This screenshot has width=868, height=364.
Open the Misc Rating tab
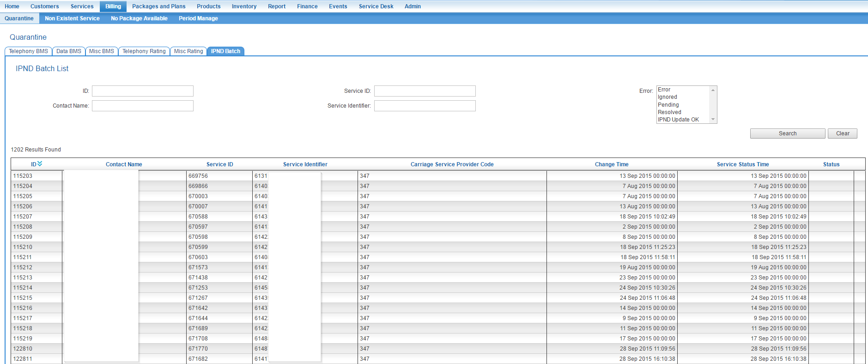(x=188, y=51)
